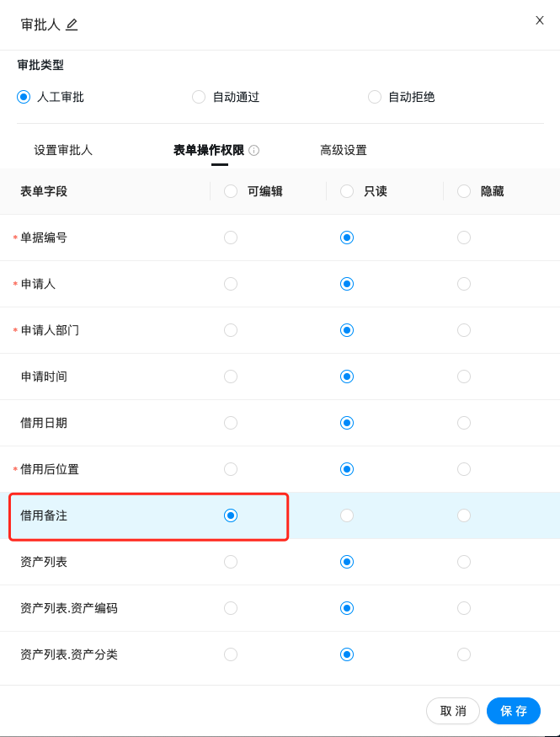The image size is (560, 737).
Task: Click the info icon beside 表单操作权限
Action: coord(254,151)
